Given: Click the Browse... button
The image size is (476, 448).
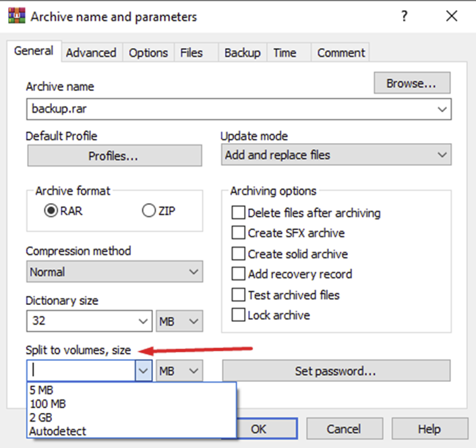Looking at the screenshot, I should click(412, 84).
